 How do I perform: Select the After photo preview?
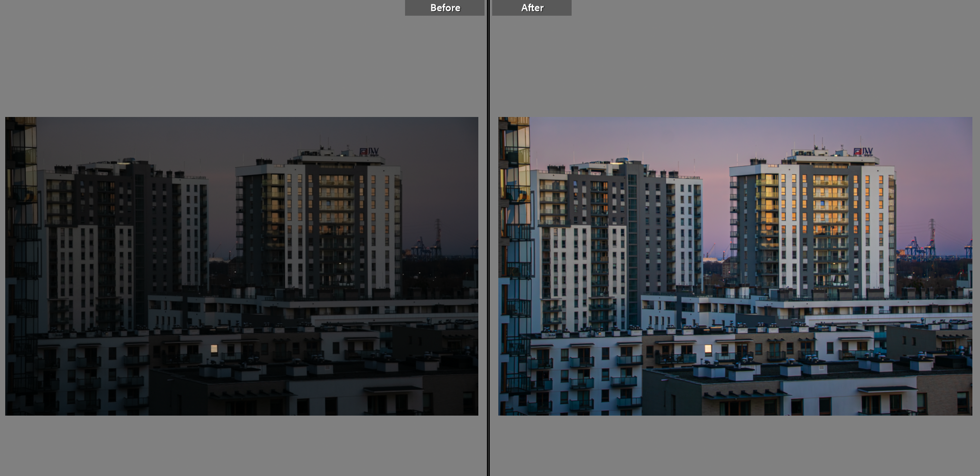coord(735,266)
